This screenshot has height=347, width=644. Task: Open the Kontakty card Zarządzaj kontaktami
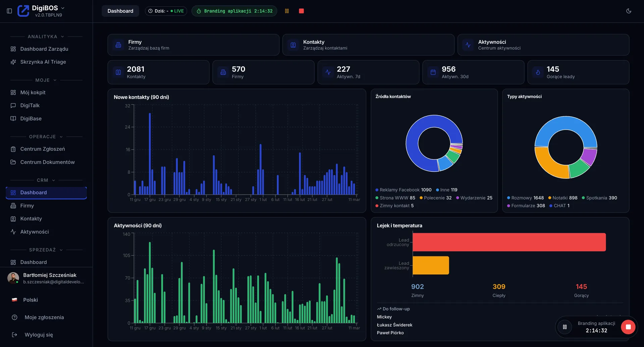click(x=368, y=45)
